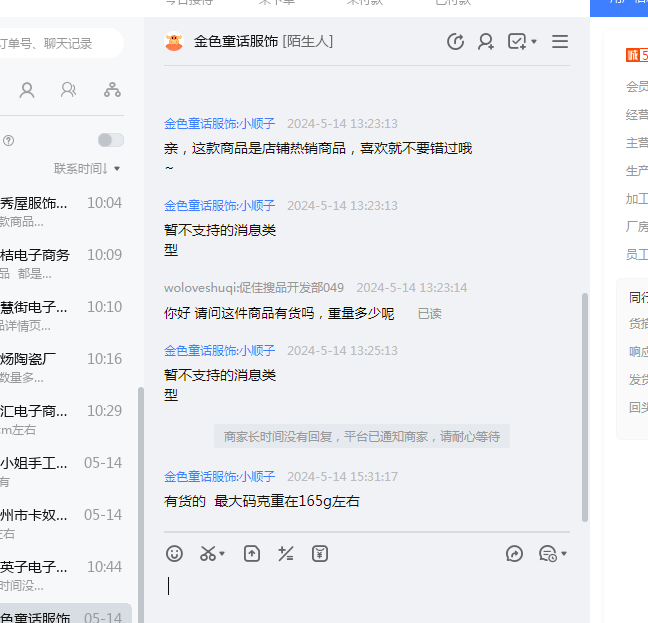Image resolution: width=648 pixels, height=623 pixels.
Task: Click the forward arrow bubble icon
Action: coord(515,553)
